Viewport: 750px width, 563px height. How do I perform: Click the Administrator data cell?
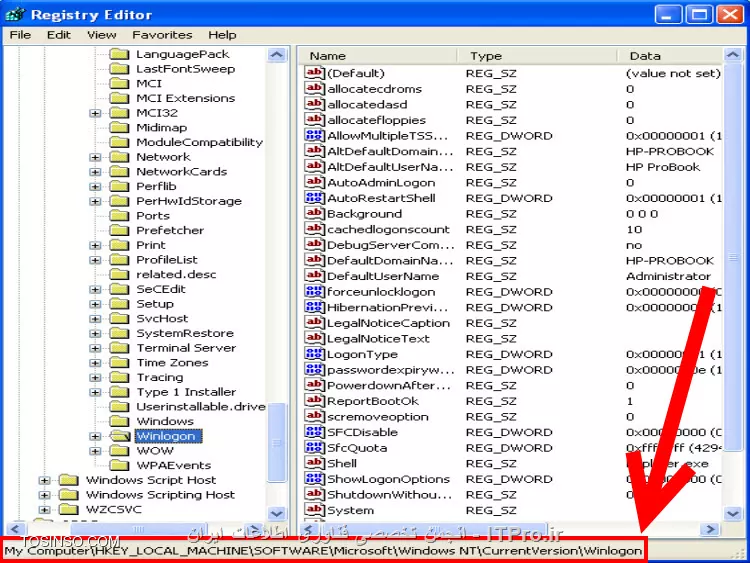pyautogui.click(x=668, y=276)
